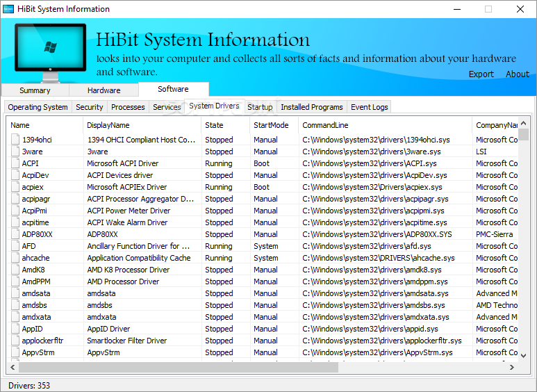Click the AFD driver file icon
The width and height of the screenshot is (537, 392).
(15, 245)
